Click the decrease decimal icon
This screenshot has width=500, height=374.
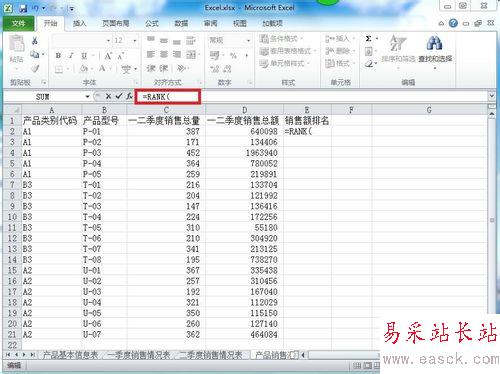[227, 69]
